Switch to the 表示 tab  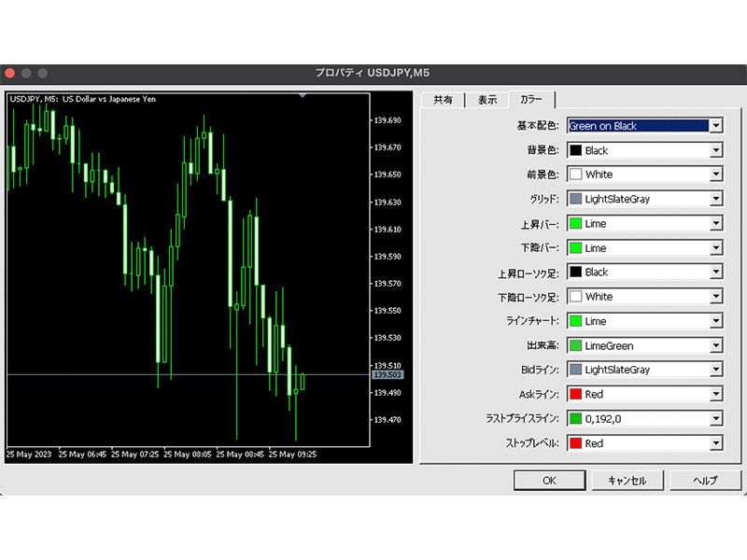point(486,99)
